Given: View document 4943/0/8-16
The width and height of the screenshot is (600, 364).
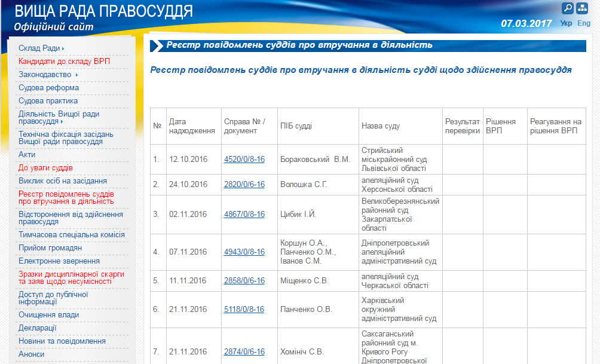Looking at the screenshot, I should point(244,252).
